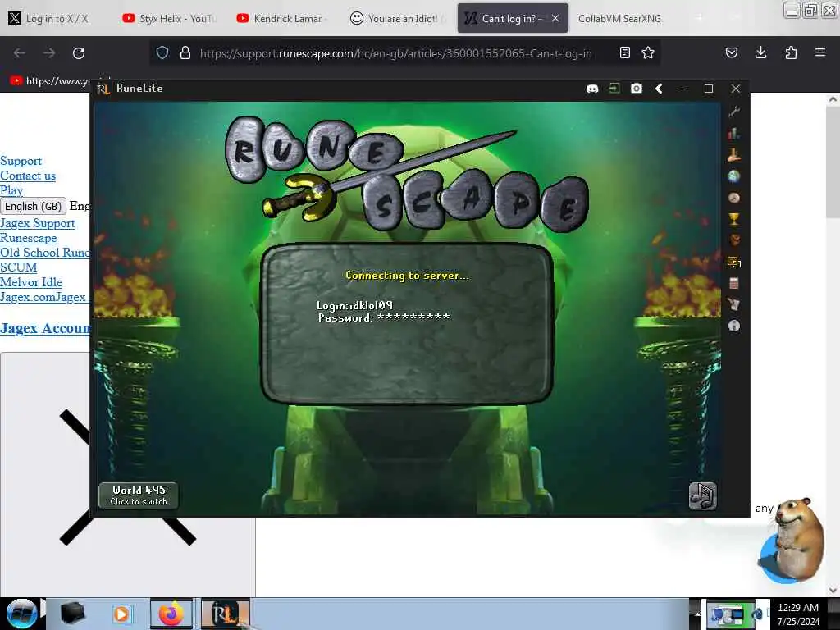The width and height of the screenshot is (840, 630).
Task: Click the padlock site info icon in address bar
Action: point(185,52)
